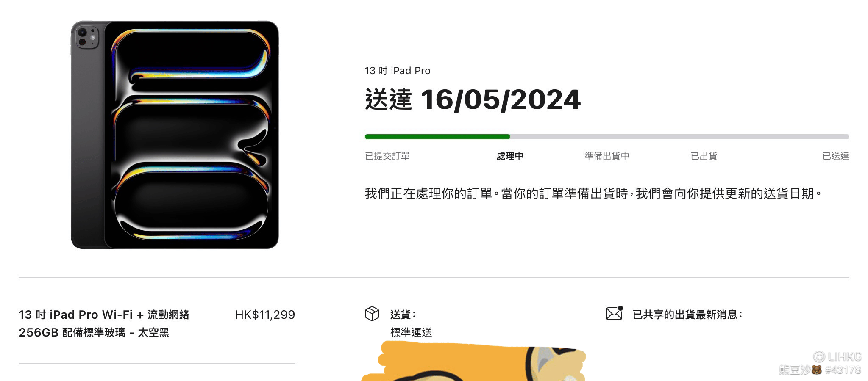Viewport: 868px width, 381px height.
Task: Select the 已提交訂單 status step
Action: pyautogui.click(x=387, y=156)
